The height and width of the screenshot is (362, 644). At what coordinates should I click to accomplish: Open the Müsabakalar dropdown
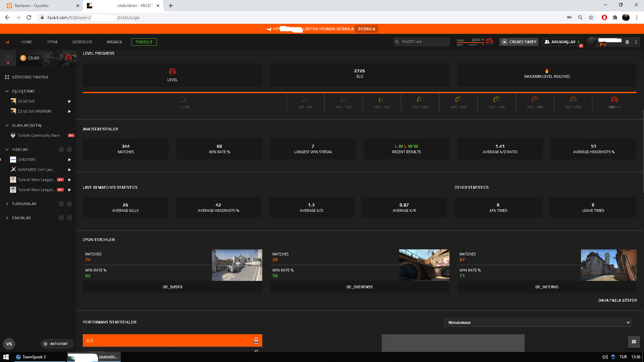538,322
